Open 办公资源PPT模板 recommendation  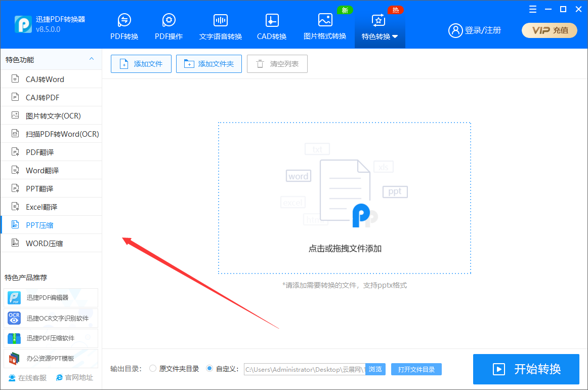(51, 359)
